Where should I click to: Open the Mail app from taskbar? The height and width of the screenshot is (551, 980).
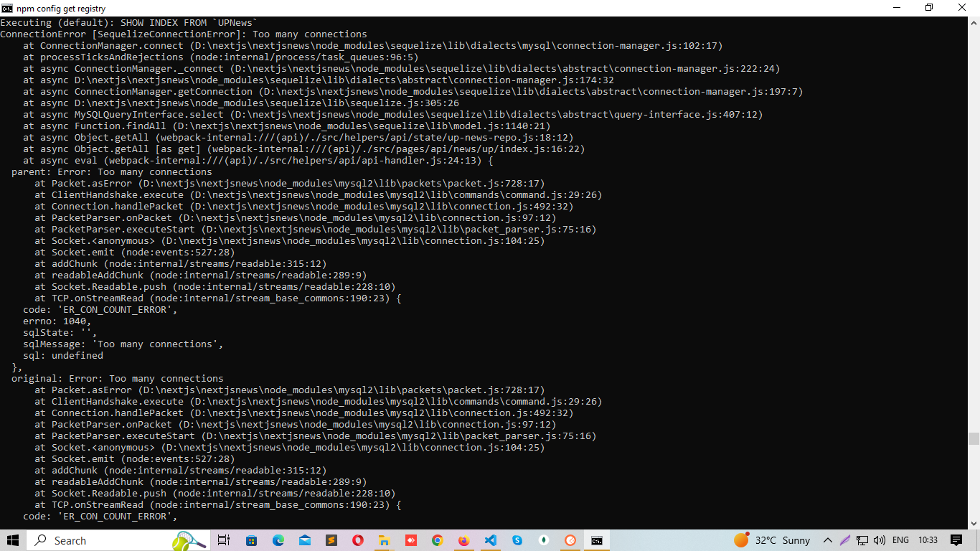(x=304, y=540)
